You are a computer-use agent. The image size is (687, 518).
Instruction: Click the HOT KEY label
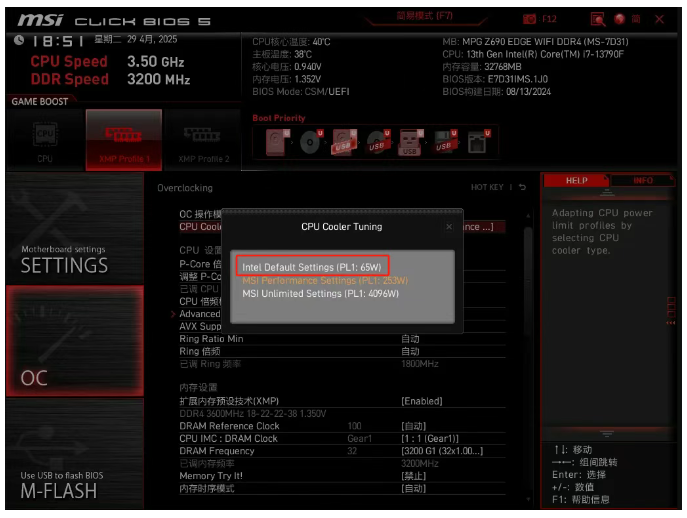[x=487, y=187]
